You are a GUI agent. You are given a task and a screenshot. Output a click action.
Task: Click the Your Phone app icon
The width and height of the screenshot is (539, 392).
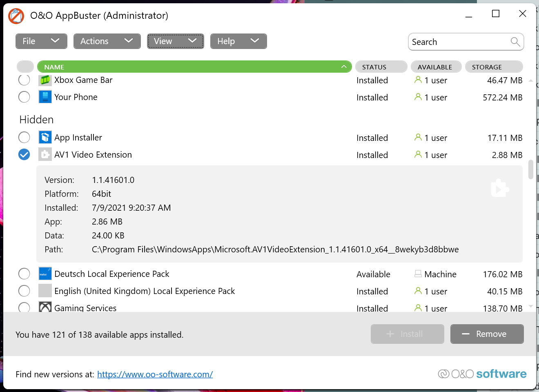[45, 97]
